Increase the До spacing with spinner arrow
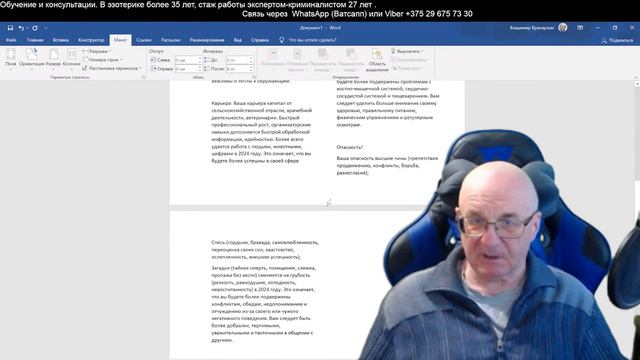 click(251, 58)
